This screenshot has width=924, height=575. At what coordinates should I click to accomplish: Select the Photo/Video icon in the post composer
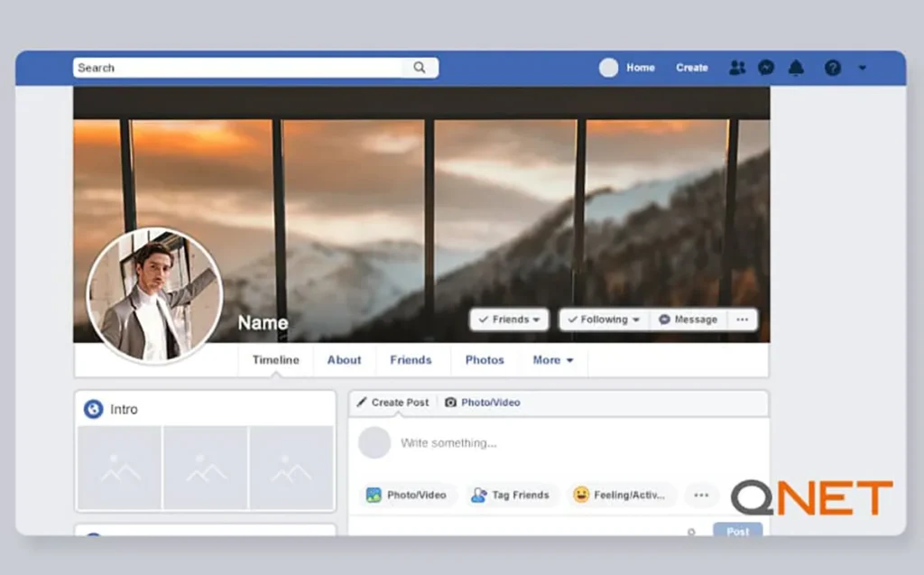coord(372,495)
